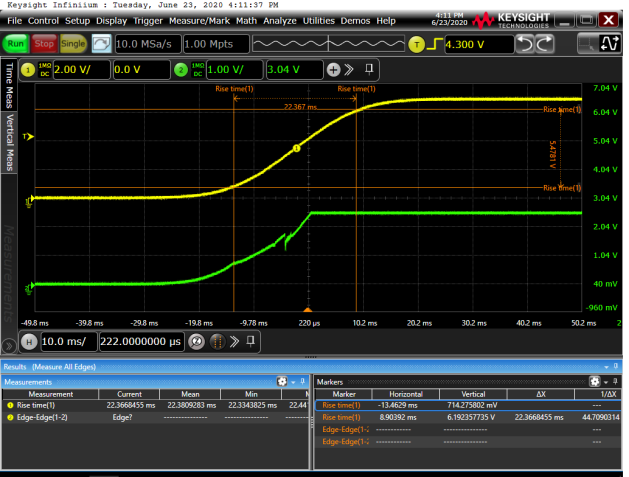Viewport: 629px width, 477px height.
Task: Click the Single acquisition button
Action: pyautogui.click(x=73, y=44)
